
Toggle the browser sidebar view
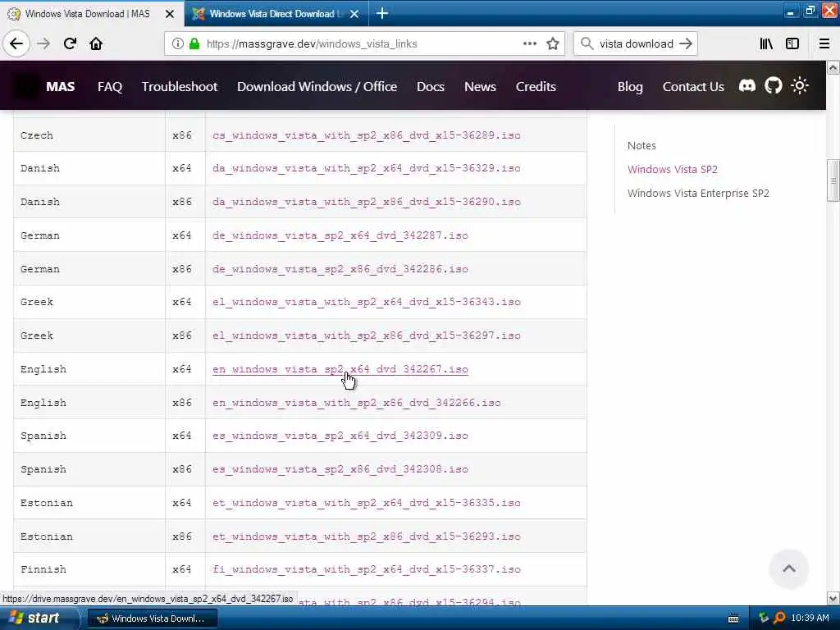(x=792, y=43)
